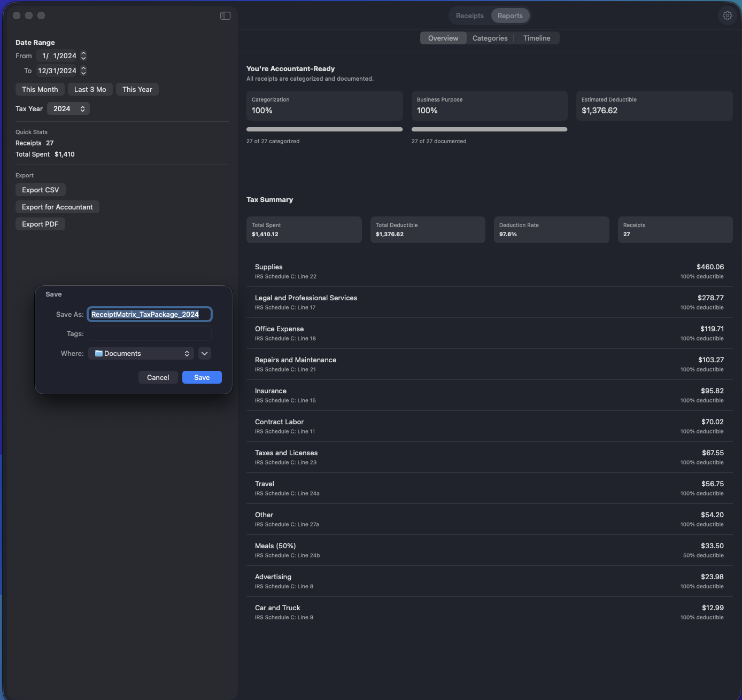The image size is (742, 700).
Task: Open the Categories tab
Action: tap(489, 38)
